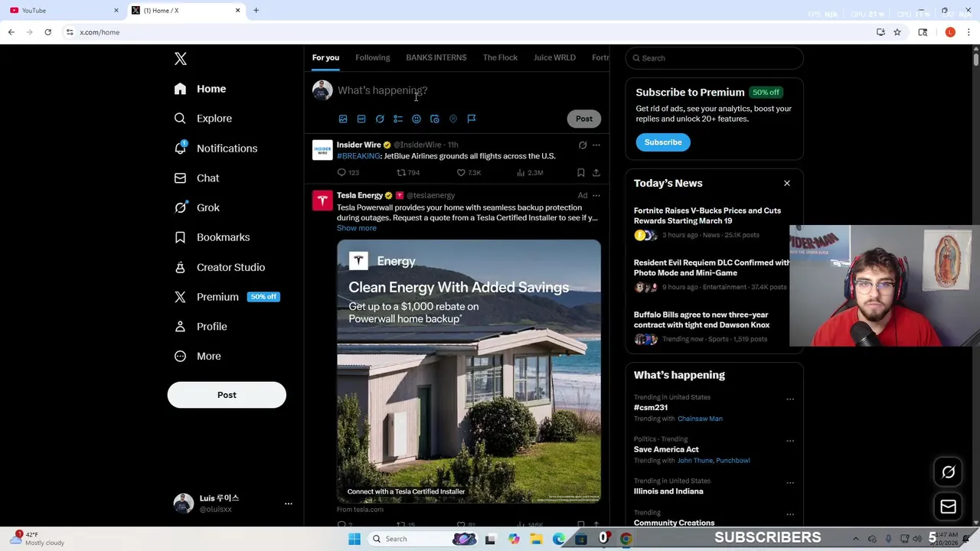Open Grok from the sidebar

(197, 207)
